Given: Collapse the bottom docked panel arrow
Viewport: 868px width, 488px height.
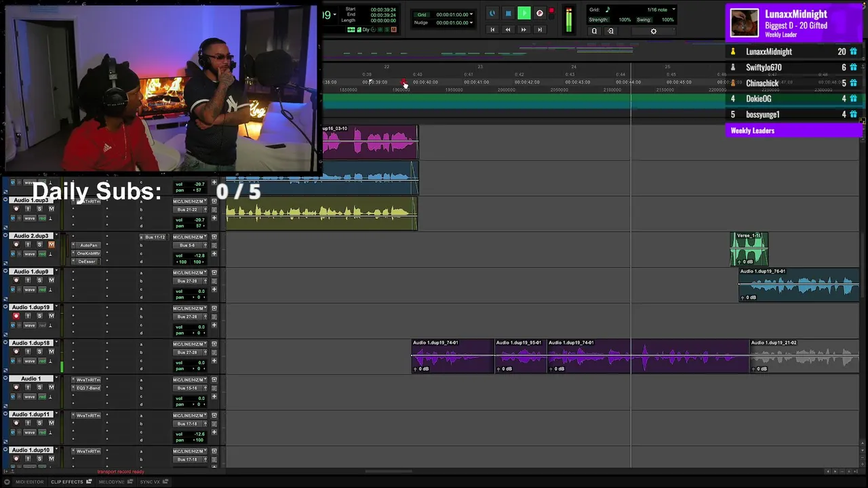Looking at the screenshot, I should coord(7,482).
